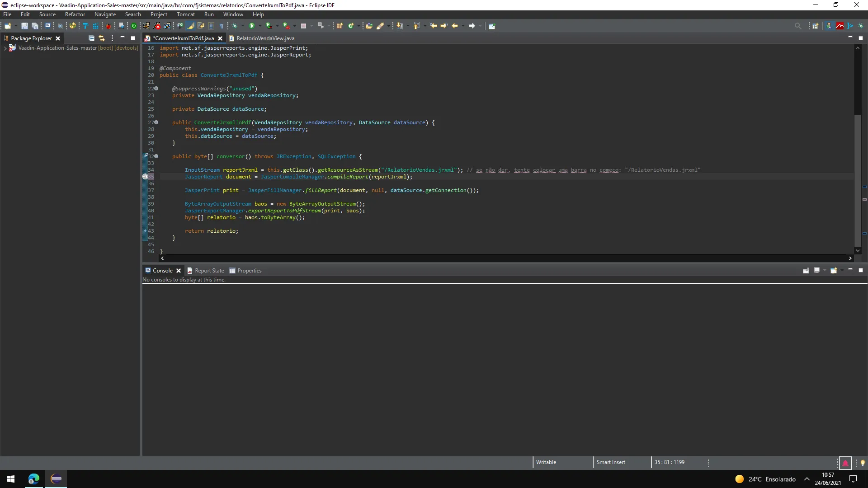Image resolution: width=868 pixels, height=488 pixels.
Task: Switch to the RelatorioVendaView.java tab
Action: [265, 38]
